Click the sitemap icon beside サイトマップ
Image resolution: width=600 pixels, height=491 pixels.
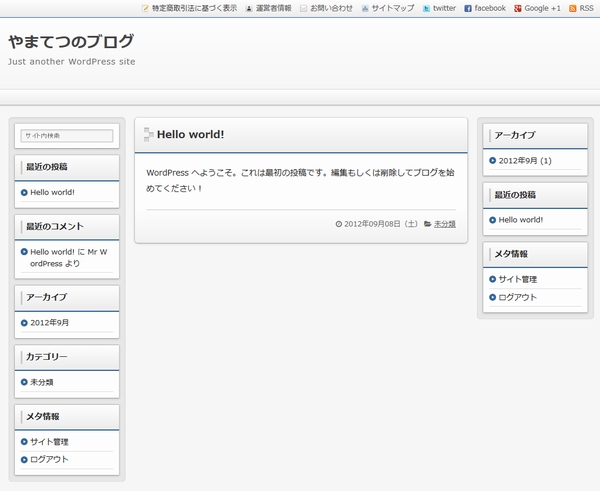click(365, 8)
